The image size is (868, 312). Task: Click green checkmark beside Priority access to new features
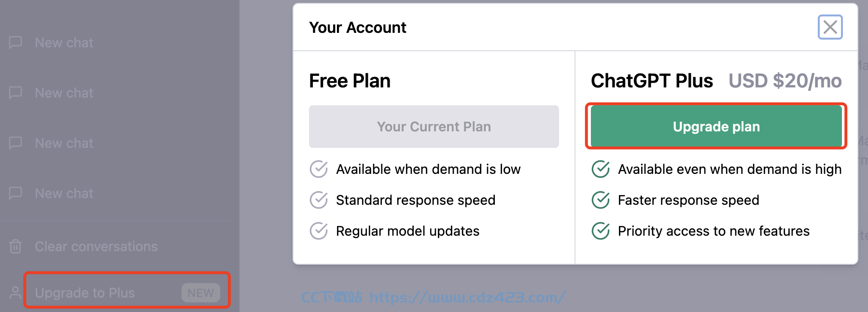pos(601,231)
